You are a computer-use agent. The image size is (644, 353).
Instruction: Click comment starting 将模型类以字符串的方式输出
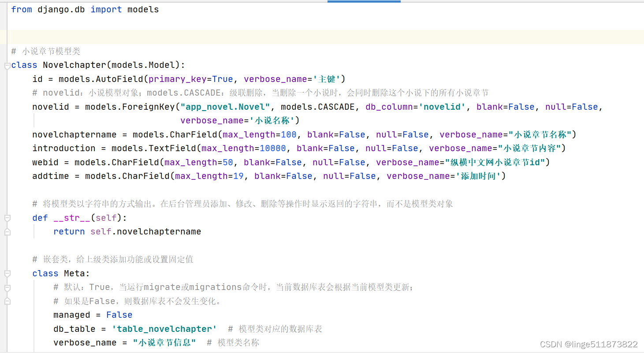tap(243, 204)
